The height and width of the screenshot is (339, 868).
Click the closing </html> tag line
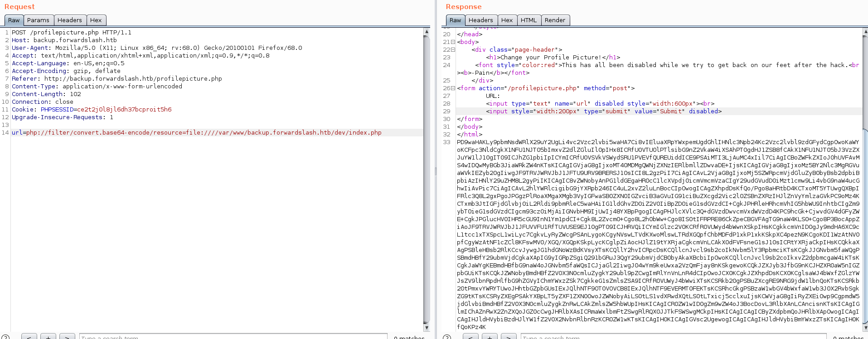click(x=470, y=135)
